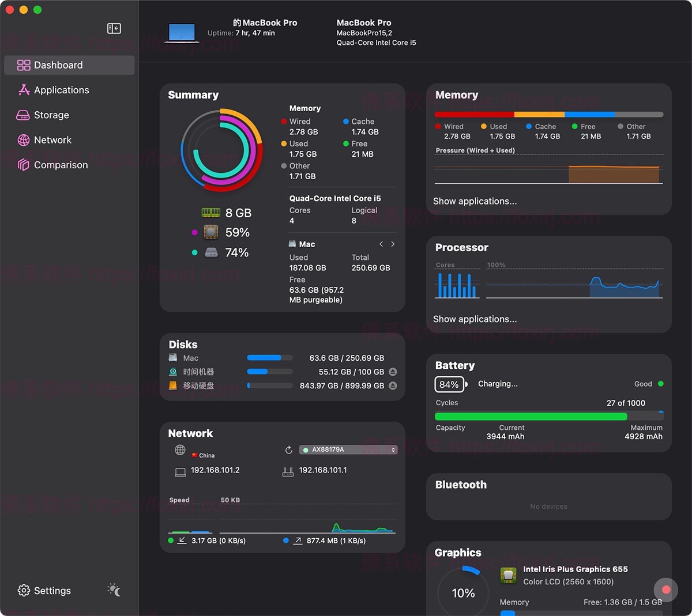Eject the 移动硬盘 external drive
Screen dimensions: 692x616
pyautogui.click(x=393, y=386)
